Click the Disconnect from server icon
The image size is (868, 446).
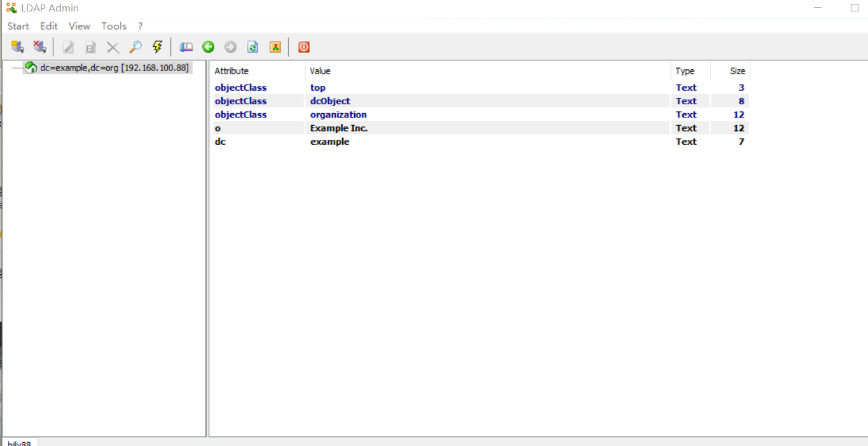point(39,47)
